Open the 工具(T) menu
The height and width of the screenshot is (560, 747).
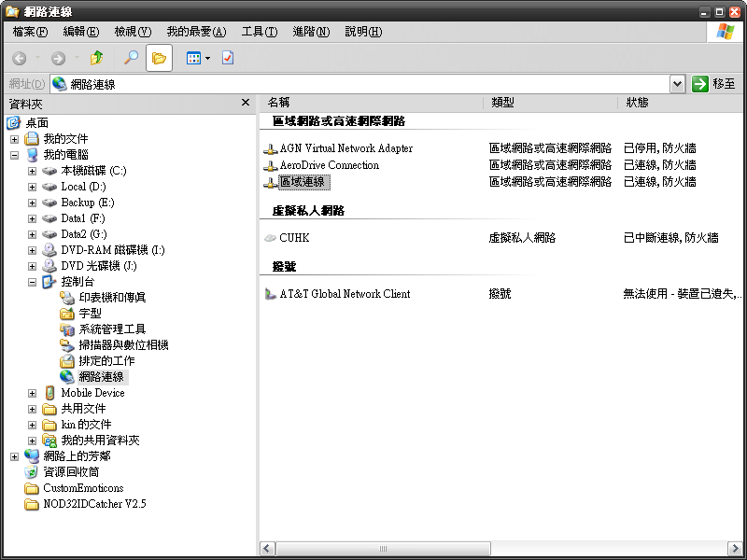(259, 32)
